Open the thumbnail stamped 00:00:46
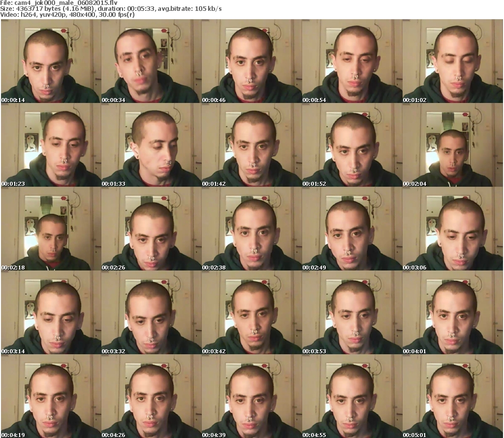 click(x=252, y=61)
